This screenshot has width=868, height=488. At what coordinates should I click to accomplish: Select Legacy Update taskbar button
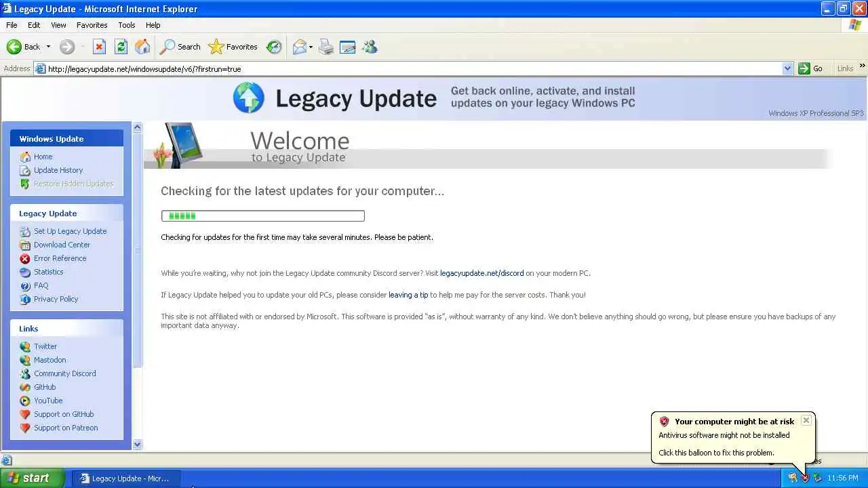tap(125, 479)
